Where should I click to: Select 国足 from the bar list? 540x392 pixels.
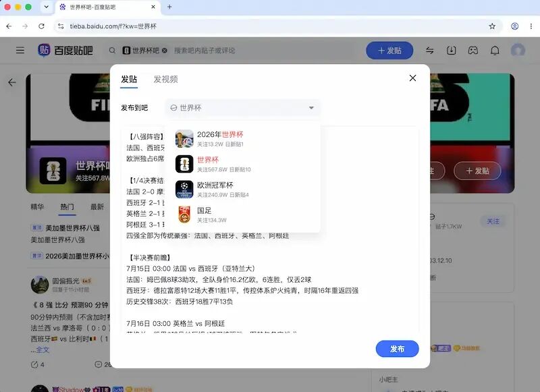coord(242,215)
